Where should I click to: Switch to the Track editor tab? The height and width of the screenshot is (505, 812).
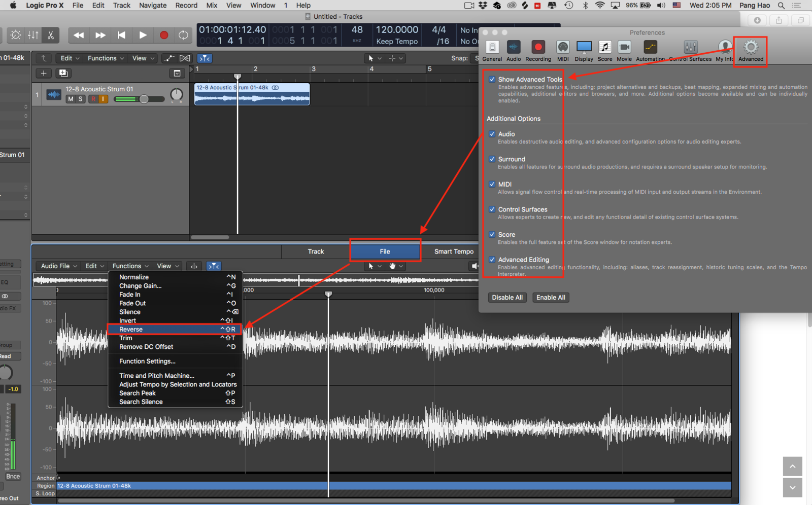click(x=316, y=251)
